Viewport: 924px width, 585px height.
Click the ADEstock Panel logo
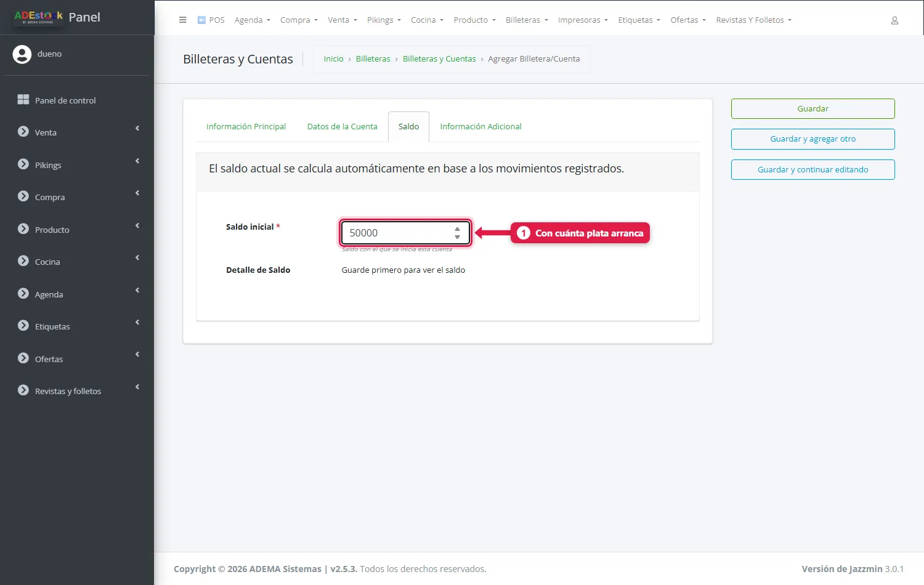(x=57, y=17)
